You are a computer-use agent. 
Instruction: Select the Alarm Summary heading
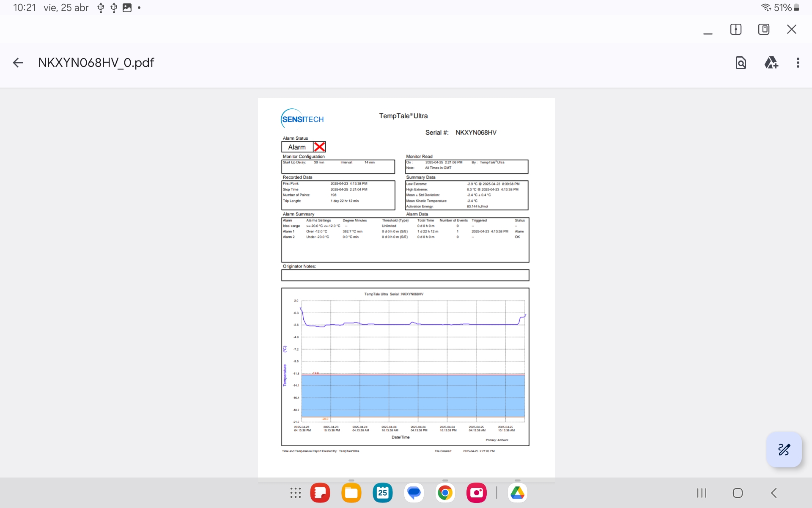point(298,214)
